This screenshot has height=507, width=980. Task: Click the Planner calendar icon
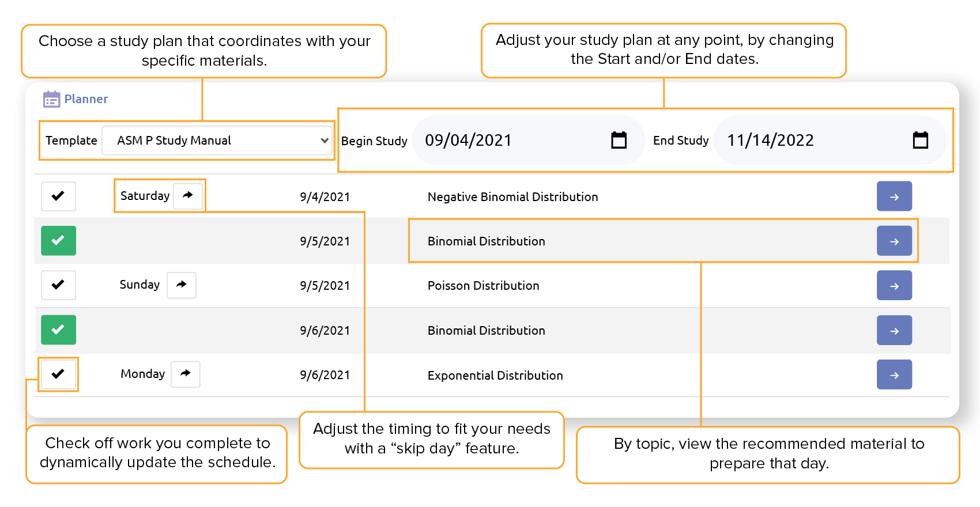click(x=51, y=99)
